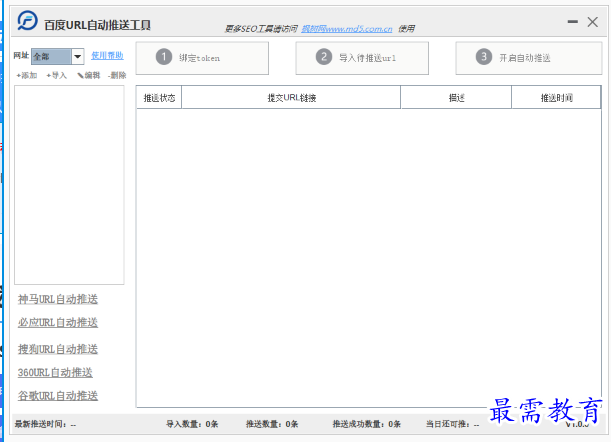The image size is (611, 442).
Task: Open 360URL自动推送 link
Action: [55, 373]
